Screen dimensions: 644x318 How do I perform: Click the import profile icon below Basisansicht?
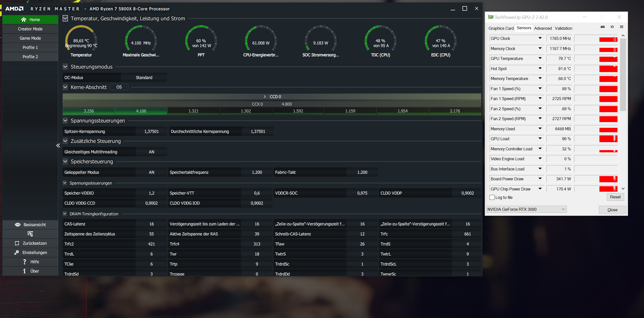30,234
